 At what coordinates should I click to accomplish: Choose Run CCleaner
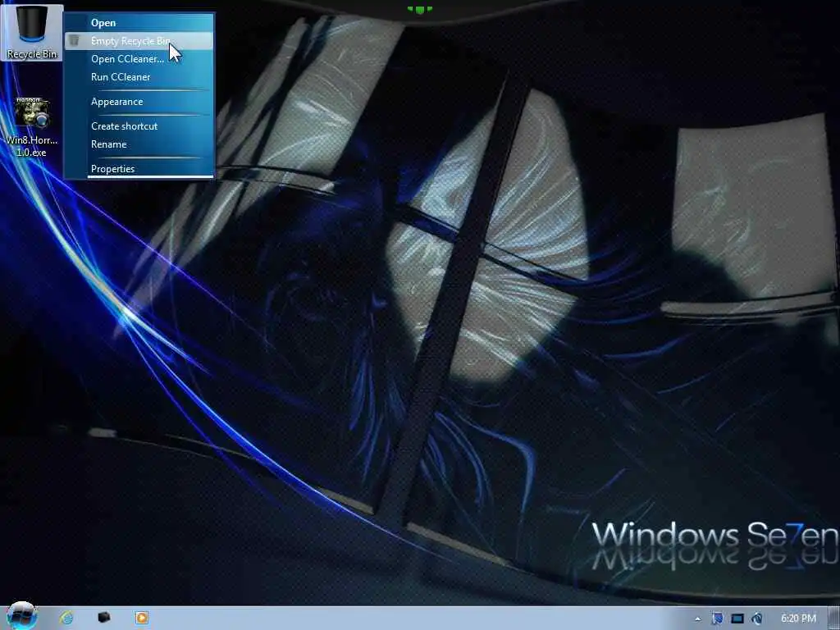139,77
